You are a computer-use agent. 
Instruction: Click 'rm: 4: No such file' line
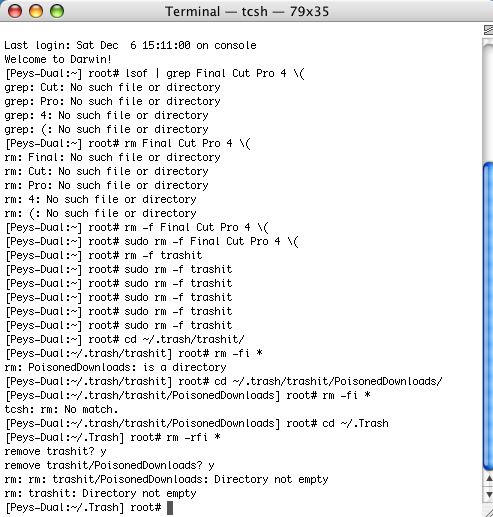100,199
